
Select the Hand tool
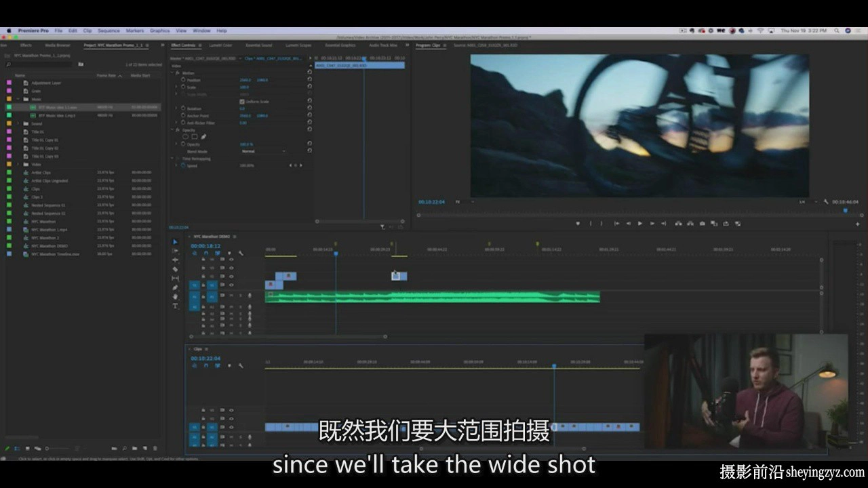coord(175,297)
